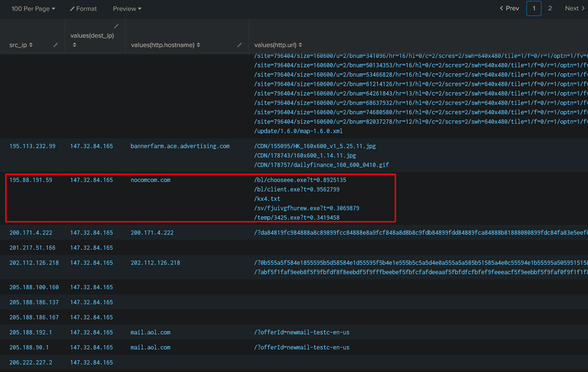Image resolution: width=588 pixels, height=372 pixels.
Task: Click URL /update/1.6.0/map-1.6.0.xml
Action: [x=298, y=131]
